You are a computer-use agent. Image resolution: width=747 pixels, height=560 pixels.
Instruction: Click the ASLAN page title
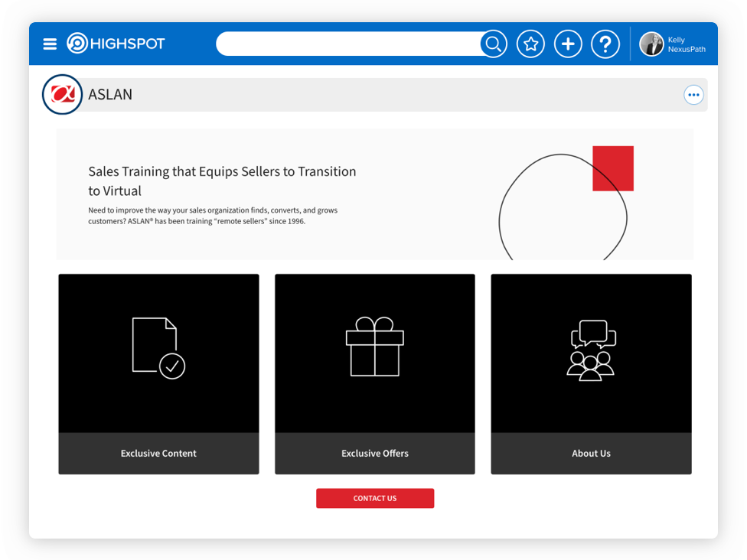[x=110, y=95]
